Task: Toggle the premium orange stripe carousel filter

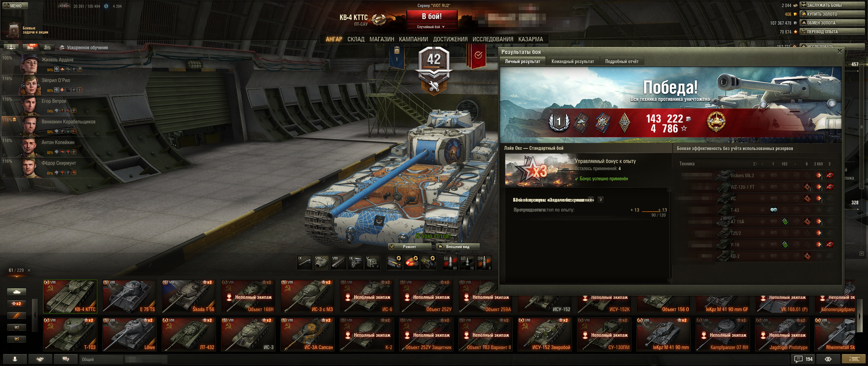Action: [x=16, y=316]
